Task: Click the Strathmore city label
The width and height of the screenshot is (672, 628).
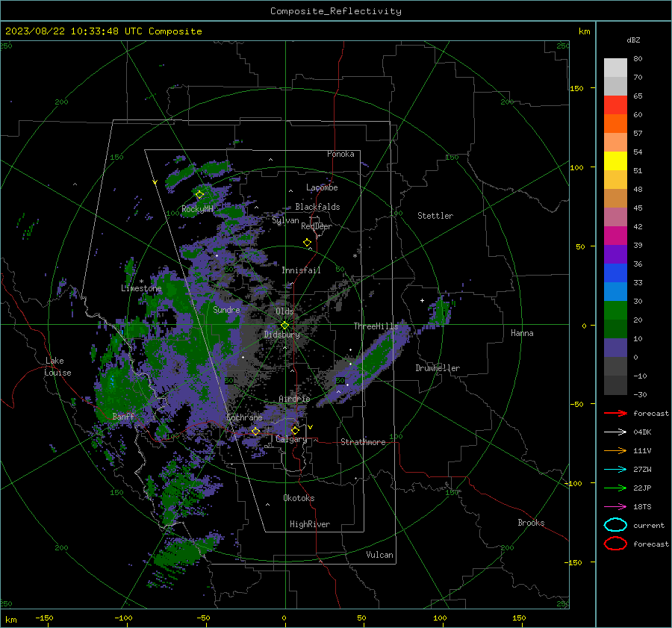Action: point(363,442)
